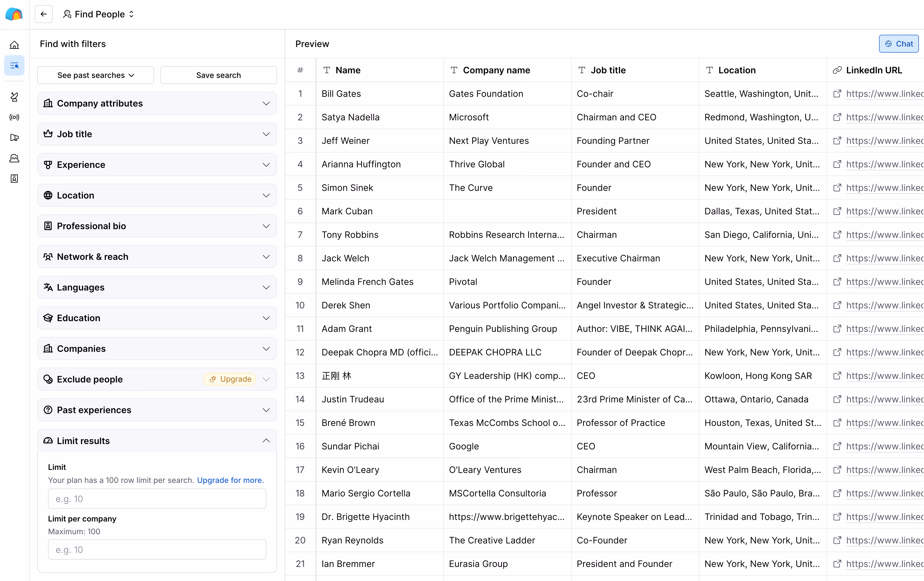Open the contact card sidebar icon

tap(14, 178)
